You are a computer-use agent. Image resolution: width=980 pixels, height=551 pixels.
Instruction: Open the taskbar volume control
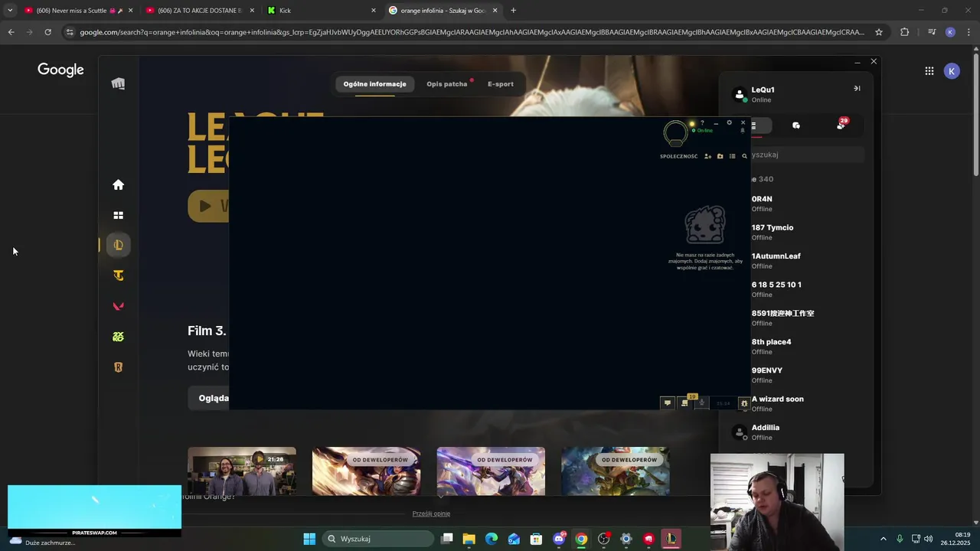pyautogui.click(x=929, y=539)
